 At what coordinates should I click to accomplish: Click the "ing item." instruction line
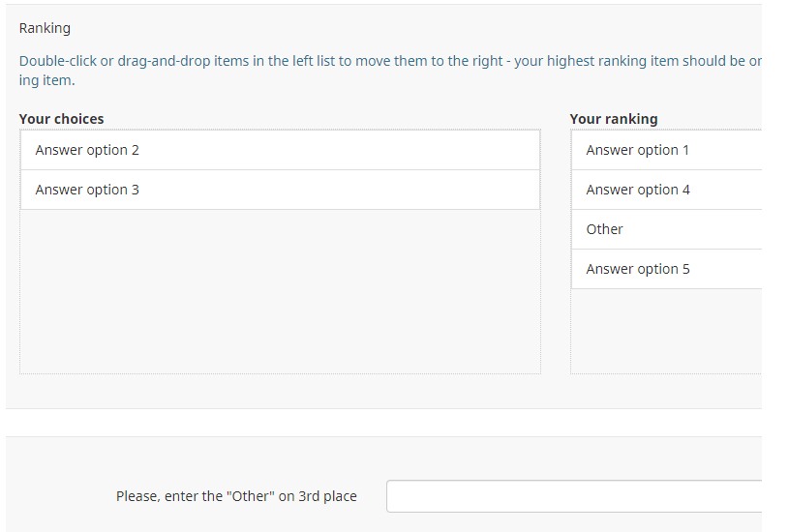[46, 80]
